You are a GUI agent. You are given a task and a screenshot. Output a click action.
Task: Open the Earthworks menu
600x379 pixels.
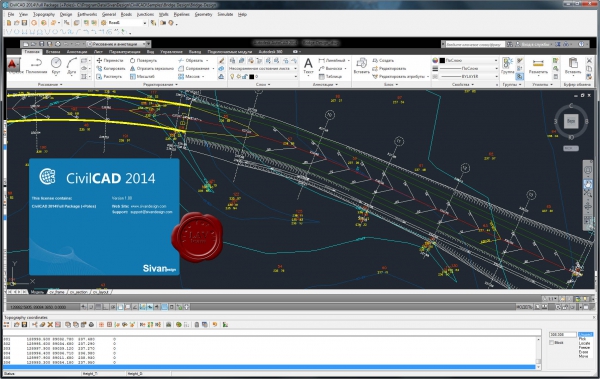[x=87, y=14]
